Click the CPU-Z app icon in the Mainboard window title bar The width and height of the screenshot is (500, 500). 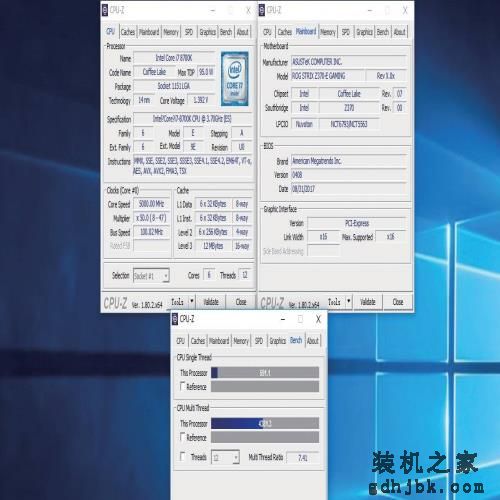point(262,10)
